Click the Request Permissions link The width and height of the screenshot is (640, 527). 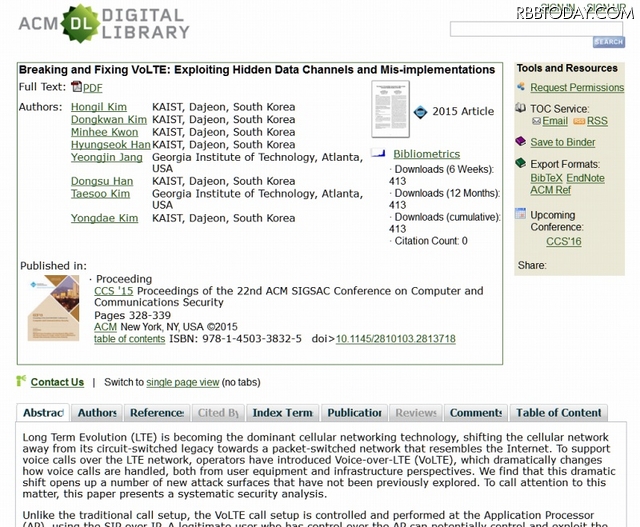(577, 87)
